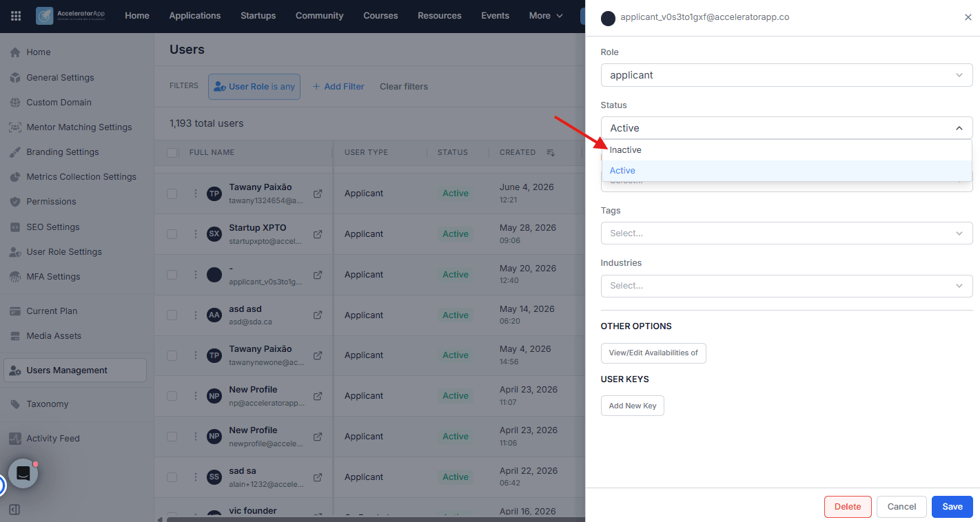Check the newprofile@ New Profile row checkbox

(172, 437)
